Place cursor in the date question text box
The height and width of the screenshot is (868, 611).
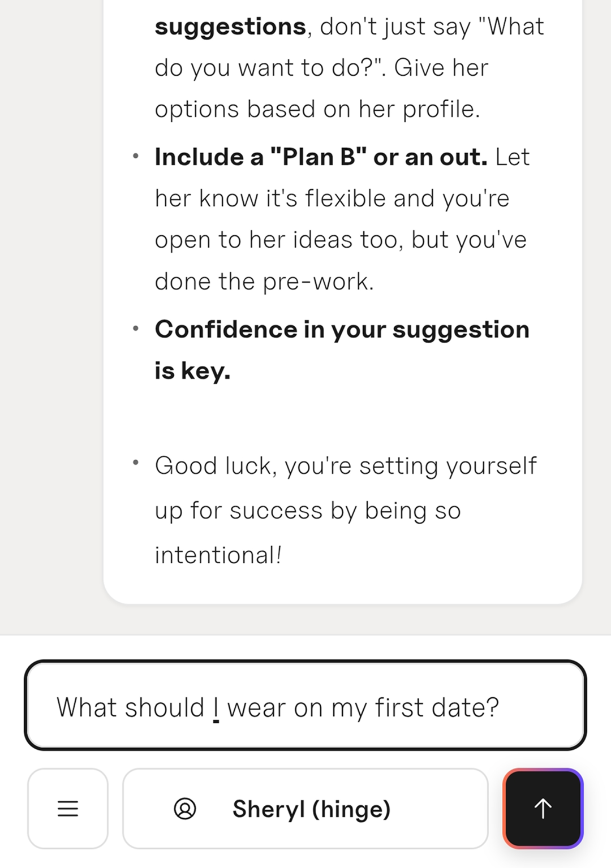(x=305, y=706)
